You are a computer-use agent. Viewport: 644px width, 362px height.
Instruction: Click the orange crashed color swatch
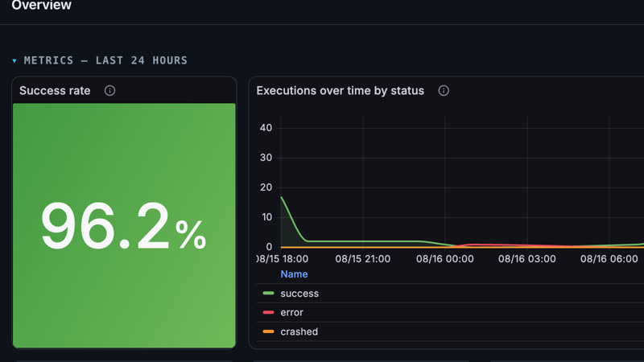pos(268,331)
